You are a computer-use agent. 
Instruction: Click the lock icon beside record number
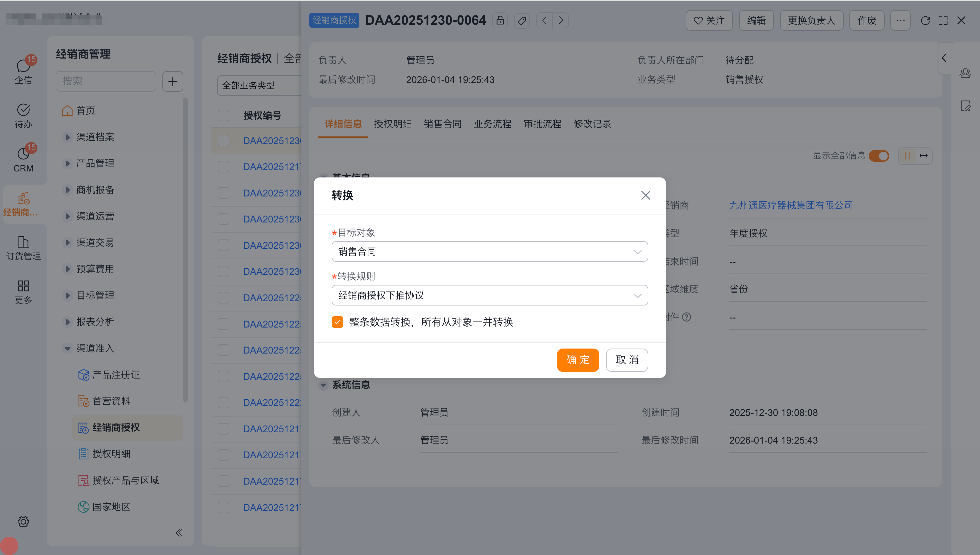coord(500,21)
